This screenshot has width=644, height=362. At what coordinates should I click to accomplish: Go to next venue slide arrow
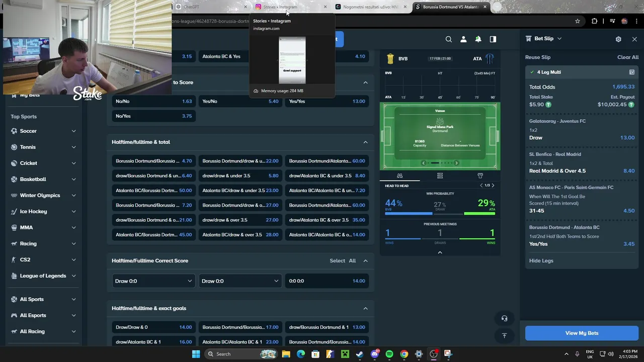pyautogui.click(x=456, y=163)
